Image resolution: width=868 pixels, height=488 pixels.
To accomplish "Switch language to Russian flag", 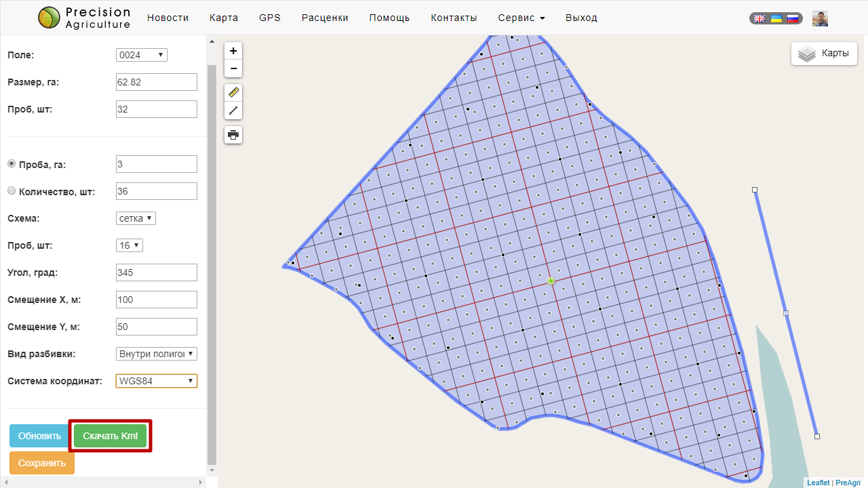I will click(x=792, y=18).
